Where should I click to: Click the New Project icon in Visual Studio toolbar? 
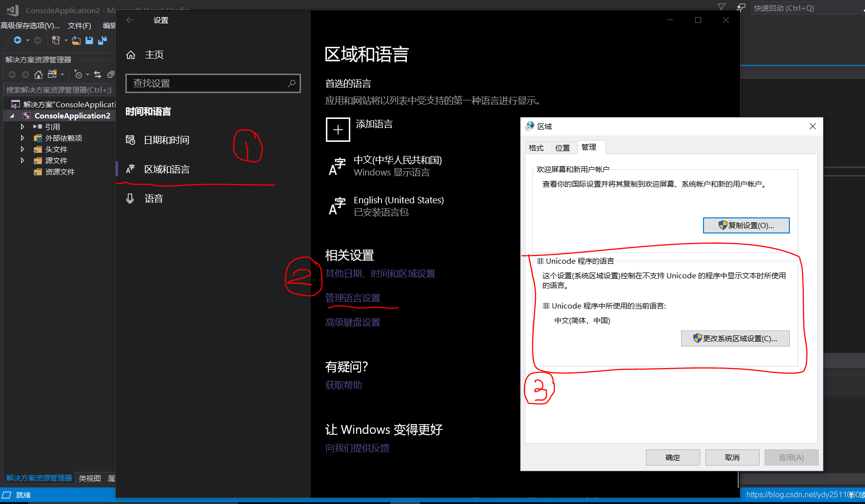point(56,40)
